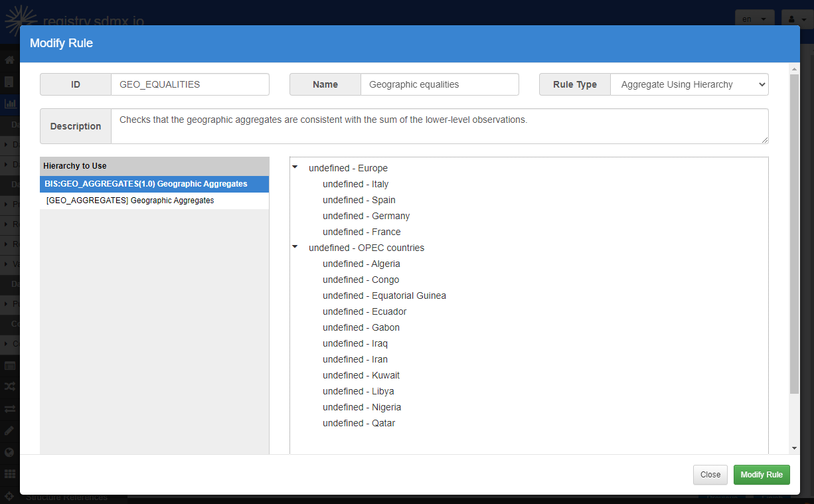This screenshot has width=814, height=504.
Task: Open the user account menu icon
Action: coord(797,19)
